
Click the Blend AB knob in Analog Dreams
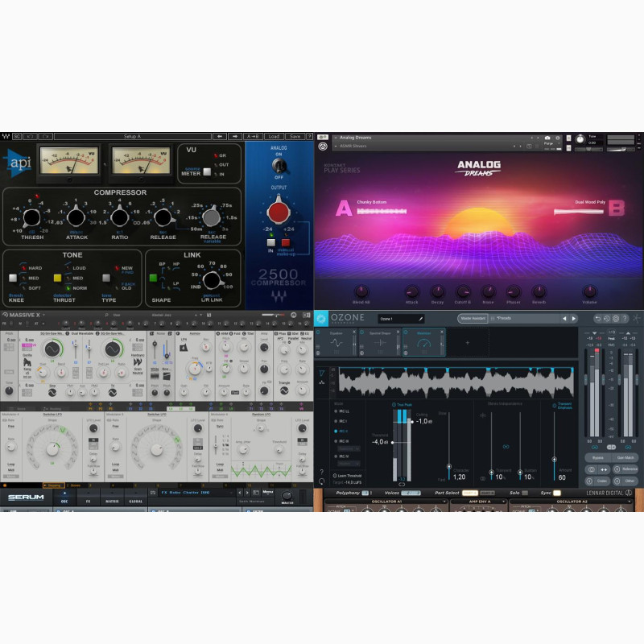[361, 291]
